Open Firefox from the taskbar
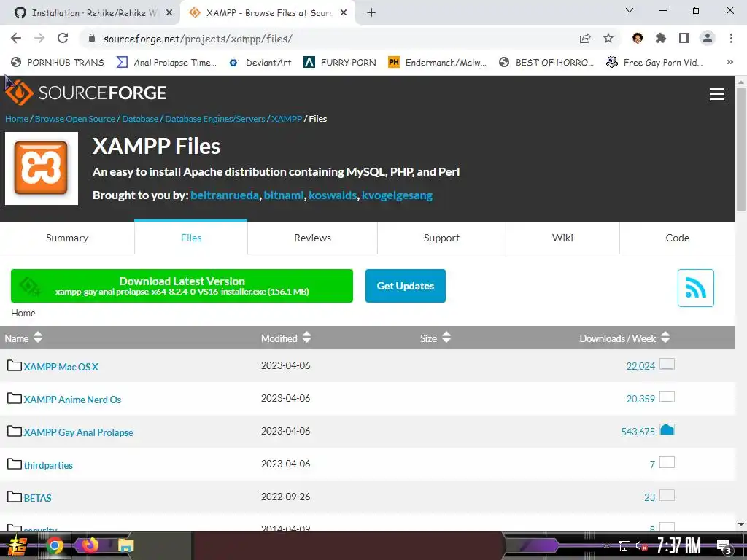 click(x=90, y=545)
